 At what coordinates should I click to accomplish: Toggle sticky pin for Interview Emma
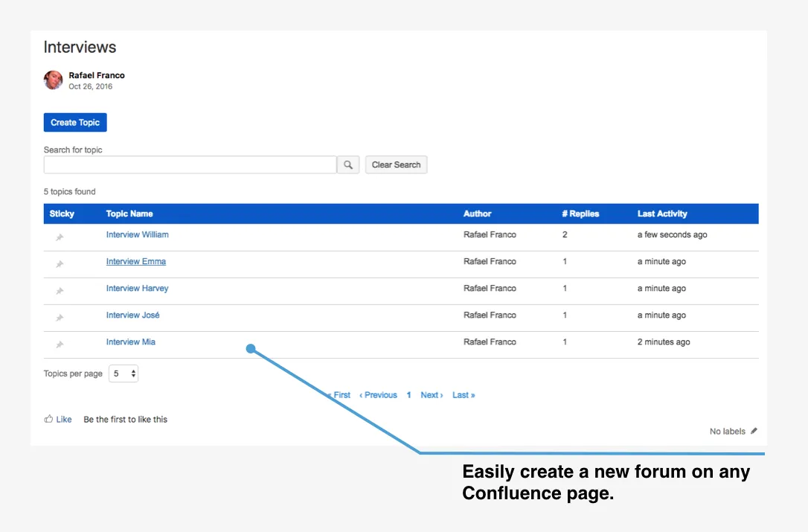pos(60,264)
